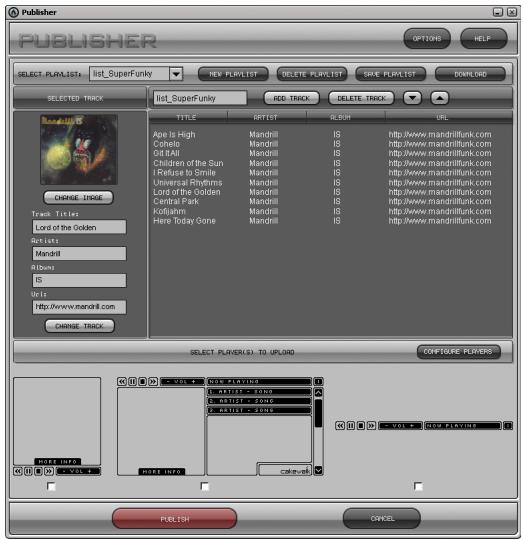Click rewind on the middle player
Viewport: 523px width, 540px height.
(122, 382)
